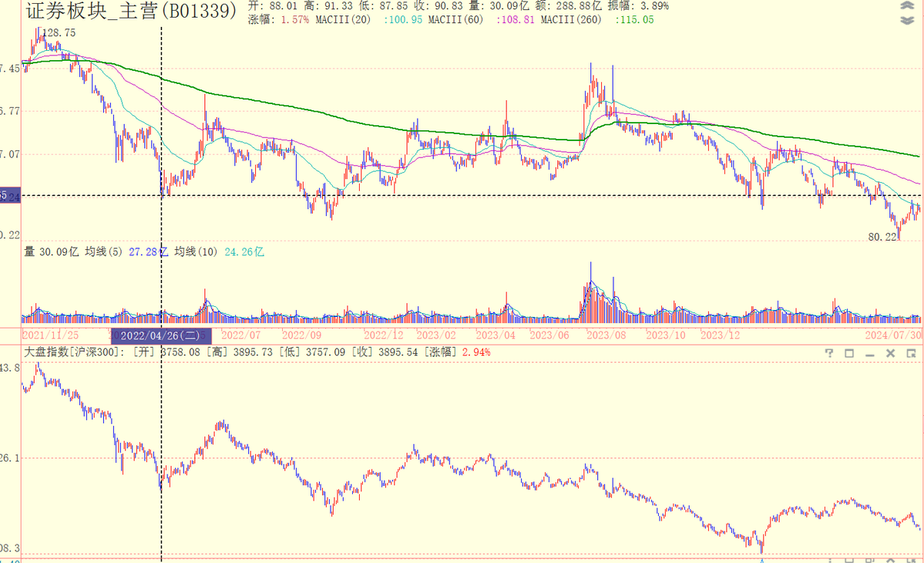Click the index close value 3895.54
924x563 pixels.
click(398, 352)
